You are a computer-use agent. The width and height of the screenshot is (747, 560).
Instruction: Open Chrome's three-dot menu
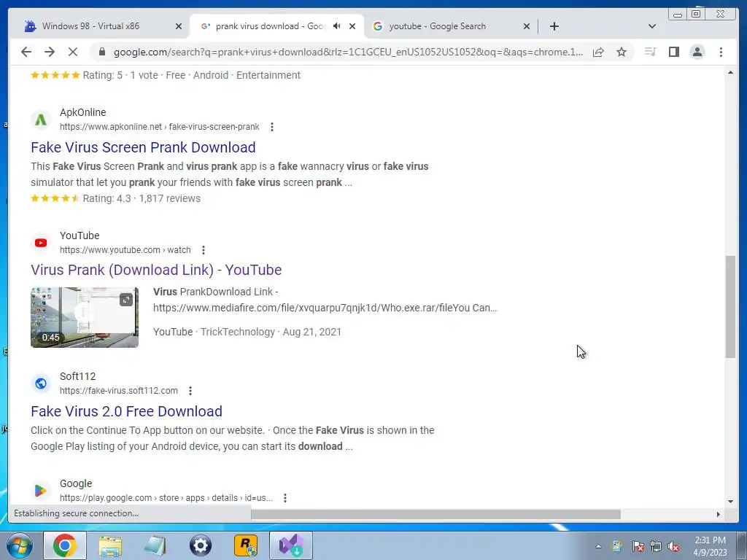tap(721, 52)
